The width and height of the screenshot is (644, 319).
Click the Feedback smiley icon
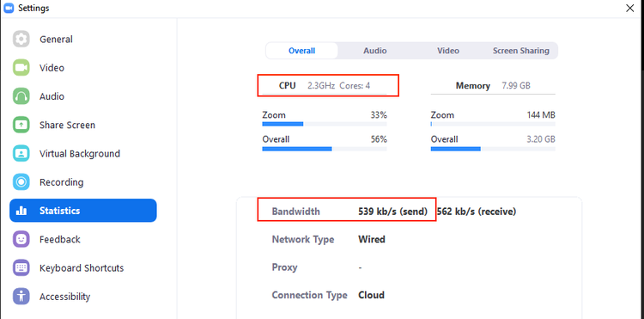point(21,239)
